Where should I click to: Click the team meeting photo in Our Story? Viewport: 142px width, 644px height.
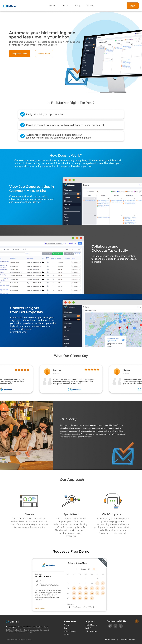pyautogui.click(x=26, y=435)
